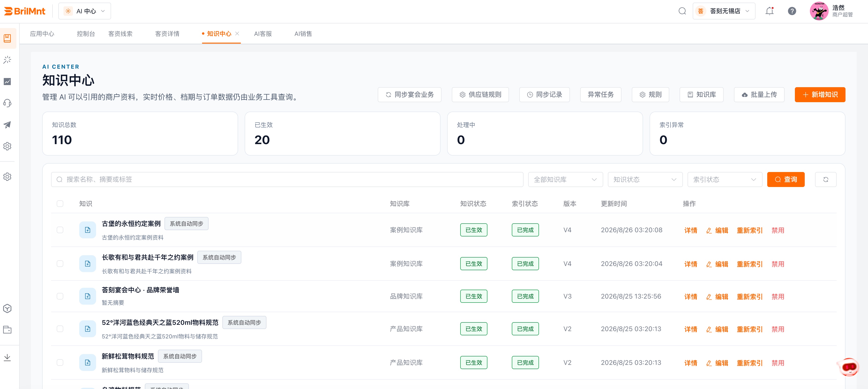Click the 异常任务 button
Viewport: 868px width, 389px height.
pyautogui.click(x=601, y=95)
